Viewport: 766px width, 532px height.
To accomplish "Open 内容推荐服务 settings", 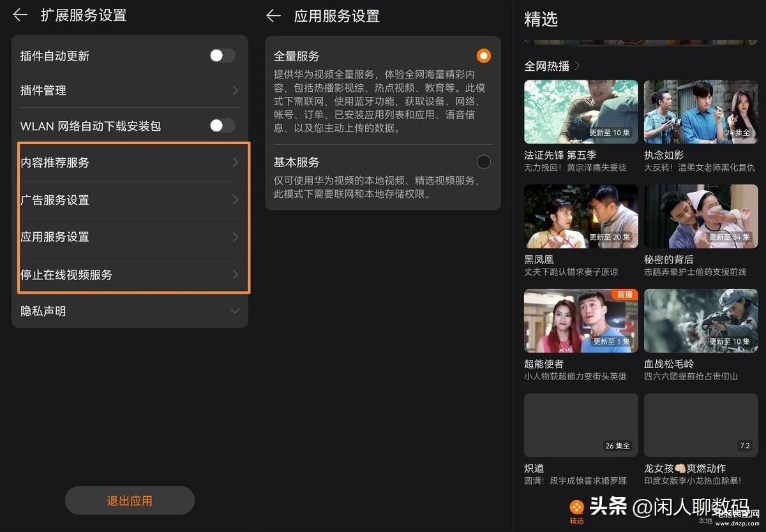I will tap(131, 163).
